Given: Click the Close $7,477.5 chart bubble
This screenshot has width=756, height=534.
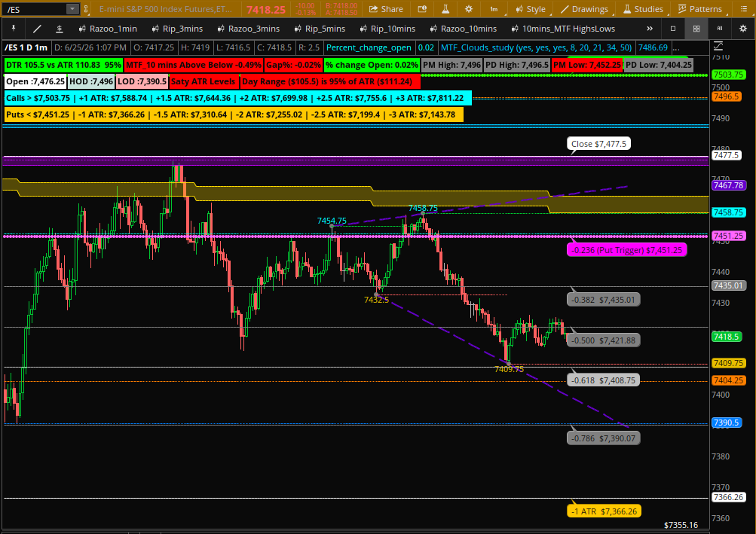Looking at the screenshot, I should click(598, 144).
